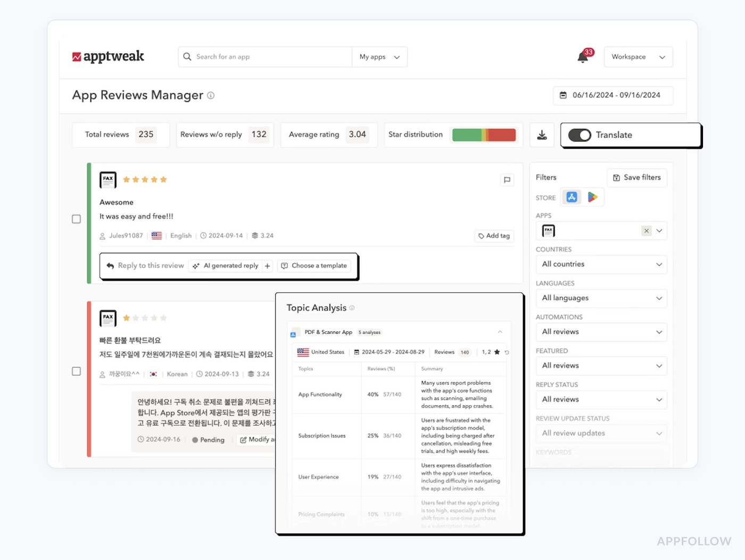Filter reviews by Google Play
Viewport: 745px width, 560px height.
coord(592,196)
